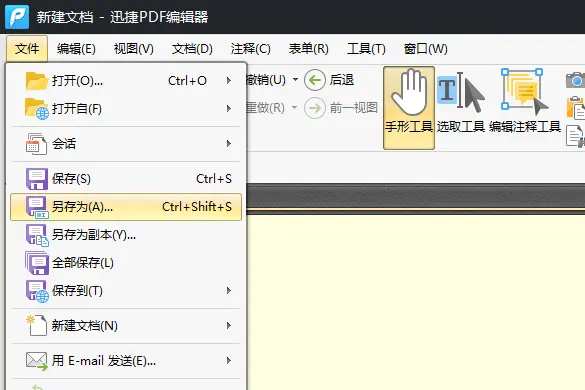This screenshot has width=585, height=390.
Task: Click the envelope icon beside 用 E-mail 发送
Action: point(37,361)
